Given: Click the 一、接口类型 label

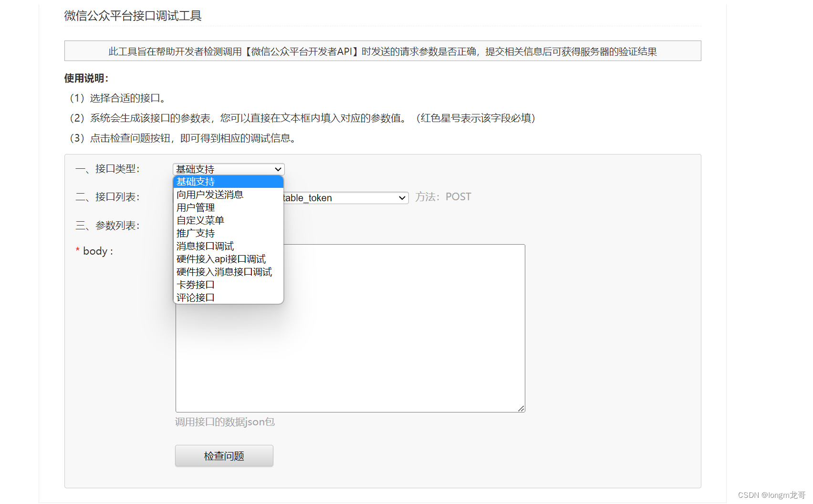Looking at the screenshot, I should click(x=107, y=169).
